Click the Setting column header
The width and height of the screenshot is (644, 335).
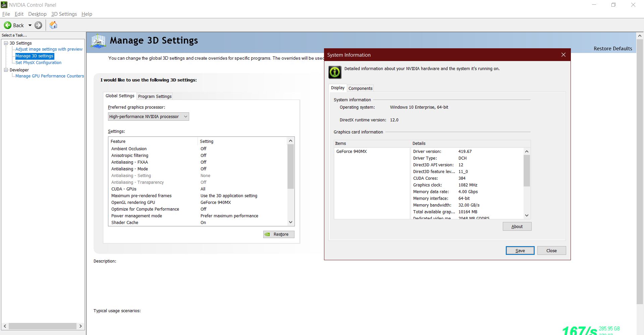point(243,142)
